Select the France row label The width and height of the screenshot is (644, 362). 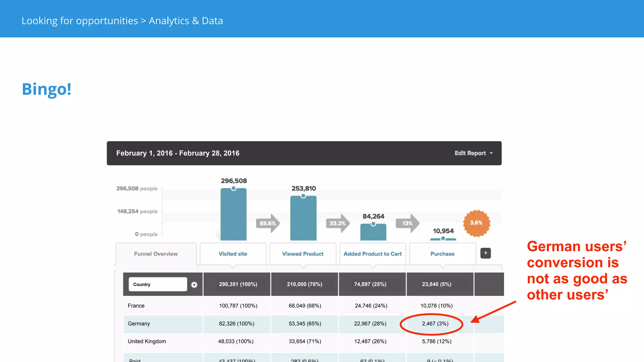(136, 306)
